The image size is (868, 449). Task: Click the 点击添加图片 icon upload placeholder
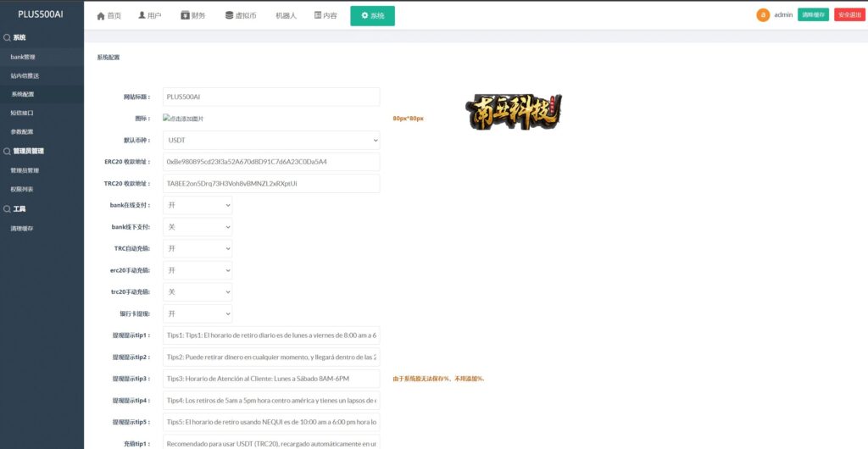[x=183, y=119]
